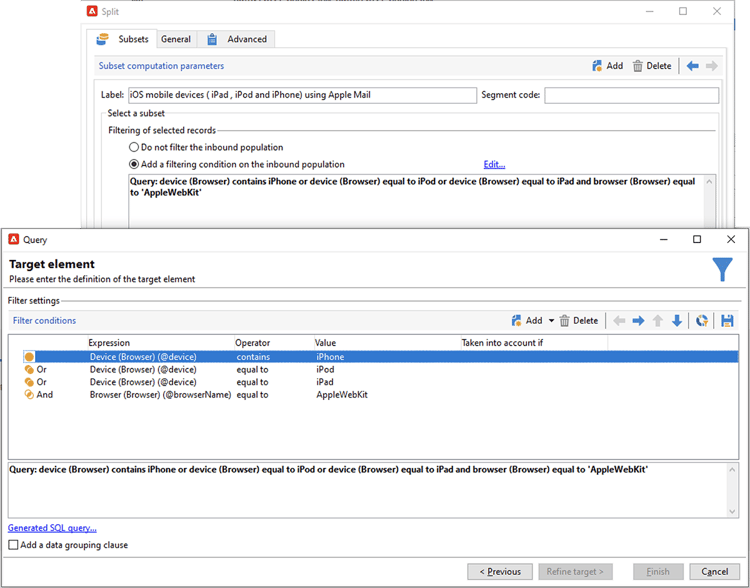Open the Add dropdown arrow in Query
This screenshot has height=588, width=750.
551,321
